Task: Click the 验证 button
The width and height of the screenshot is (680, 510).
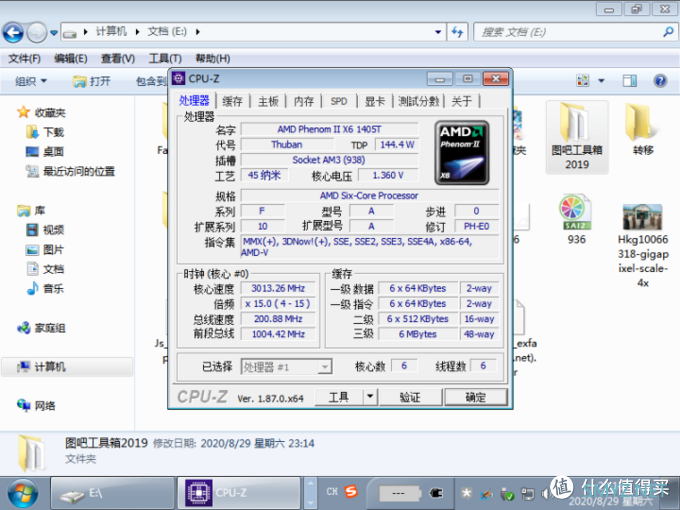Action: pyautogui.click(x=410, y=397)
